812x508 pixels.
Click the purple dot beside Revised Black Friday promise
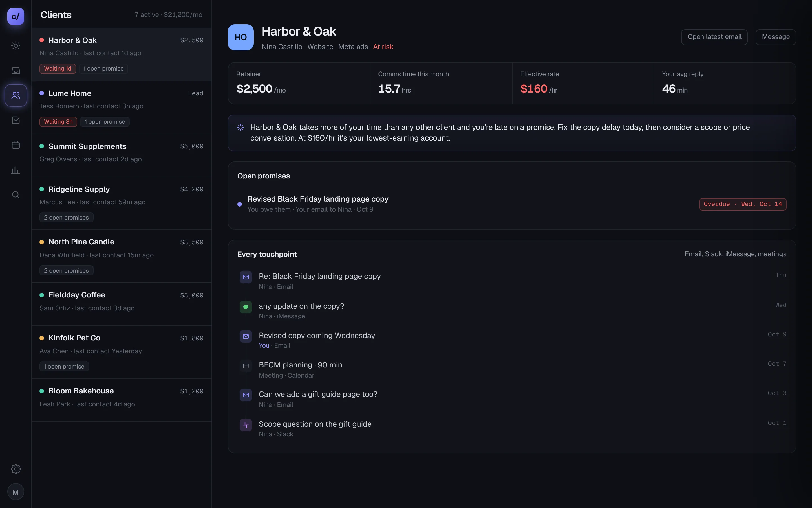(240, 204)
